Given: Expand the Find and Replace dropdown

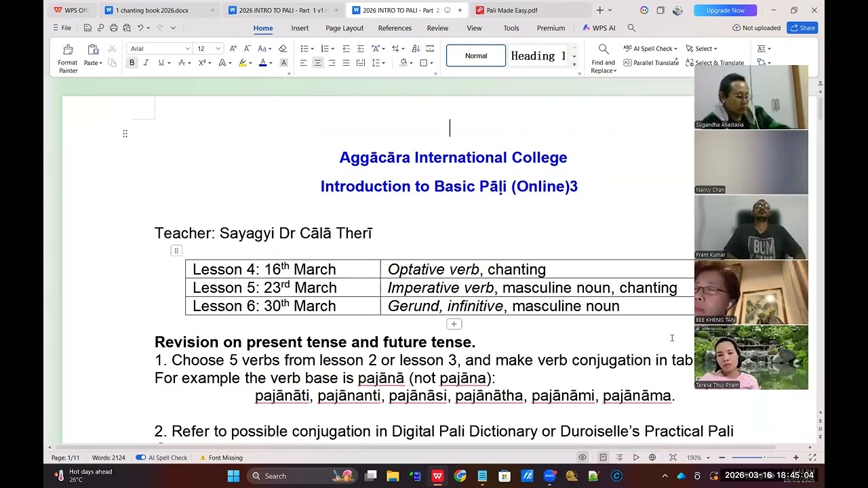Looking at the screenshot, I should coord(614,71).
